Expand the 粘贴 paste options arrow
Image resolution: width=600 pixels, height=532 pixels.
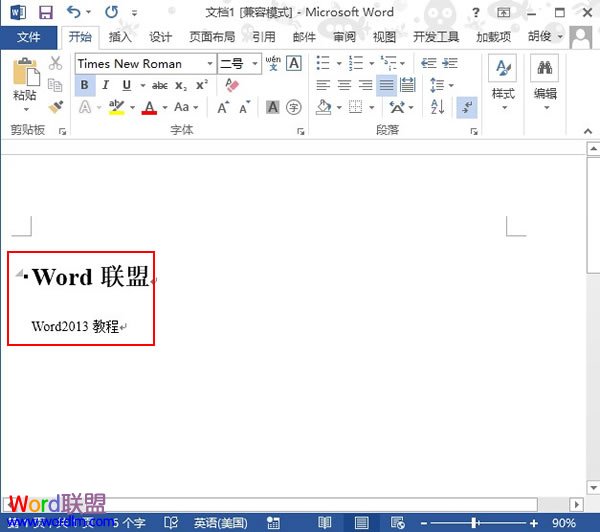point(26,109)
